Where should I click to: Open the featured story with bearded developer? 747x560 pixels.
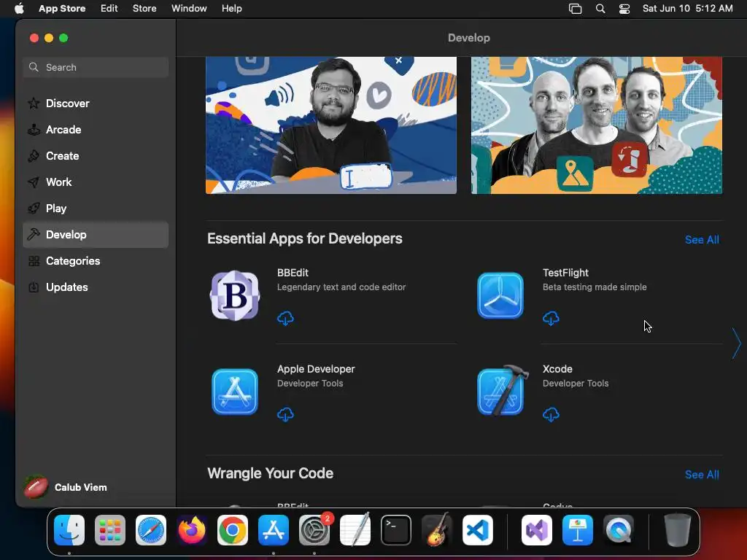[x=331, y=125]
